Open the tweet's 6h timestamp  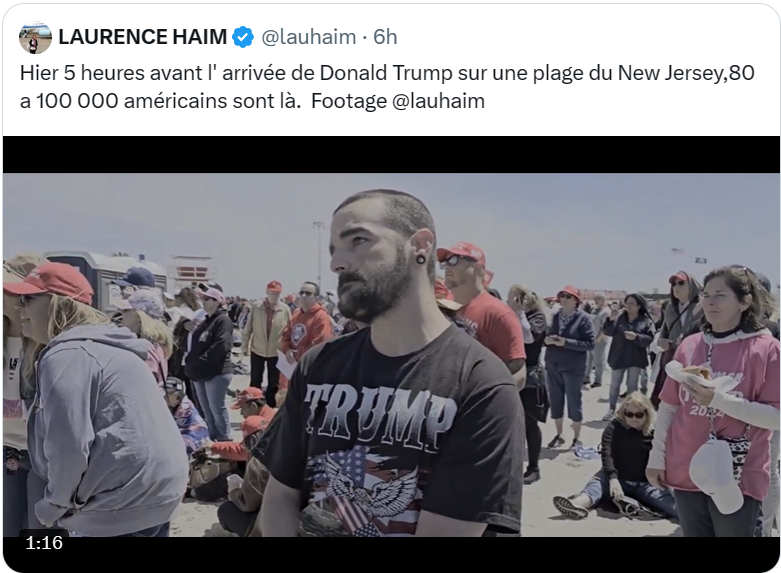point(385,37)
